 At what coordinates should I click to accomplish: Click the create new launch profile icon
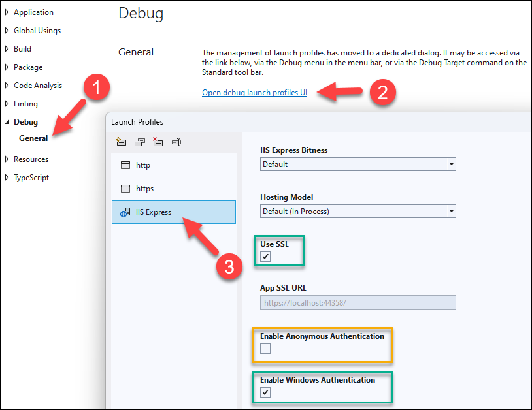[122, 142]
